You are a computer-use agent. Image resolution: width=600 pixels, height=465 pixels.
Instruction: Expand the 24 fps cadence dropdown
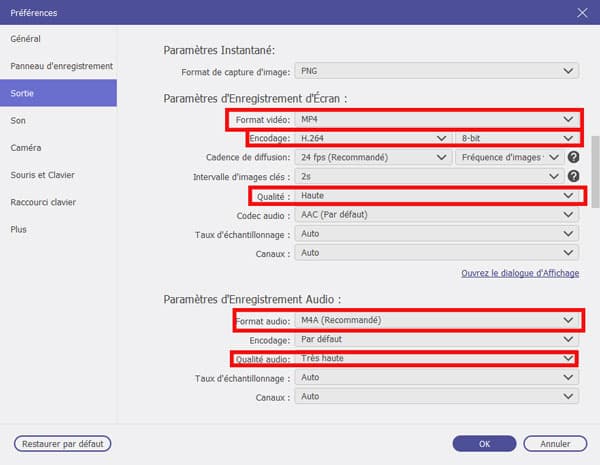click(x=372, y=157)
